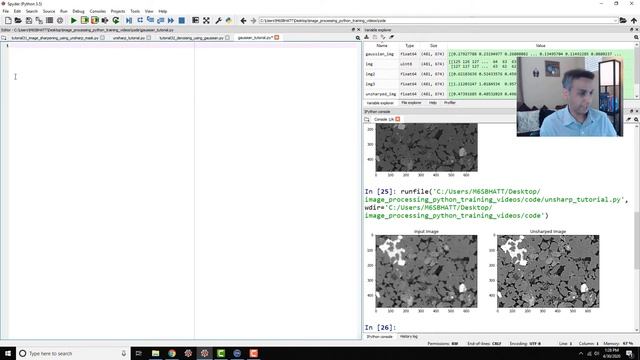Open the search icon in Variable explorer
Screen dimensions: 640x360
[x=636, y=37]
